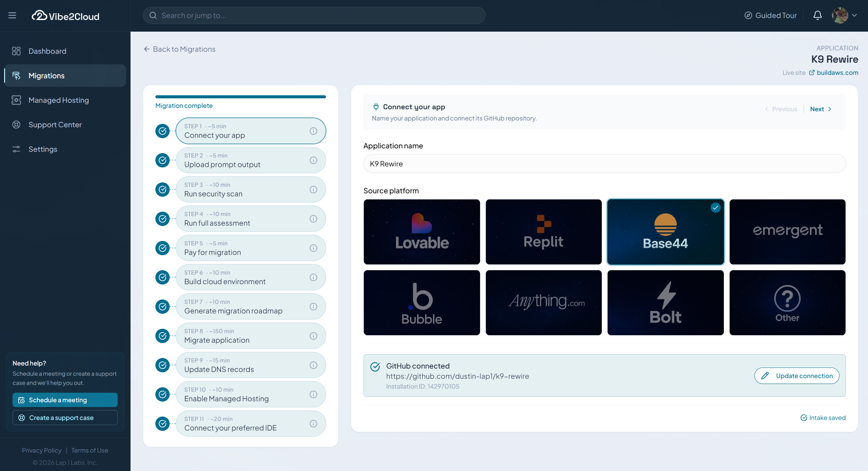Choose Other as source platform
868x471 pixels.
tap(787, 303)
